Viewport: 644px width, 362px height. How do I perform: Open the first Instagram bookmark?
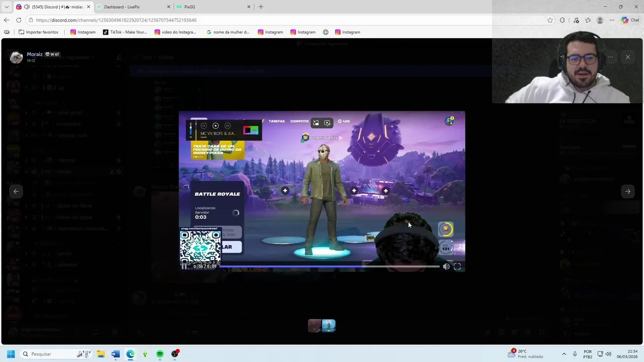[x=83, y=32]
